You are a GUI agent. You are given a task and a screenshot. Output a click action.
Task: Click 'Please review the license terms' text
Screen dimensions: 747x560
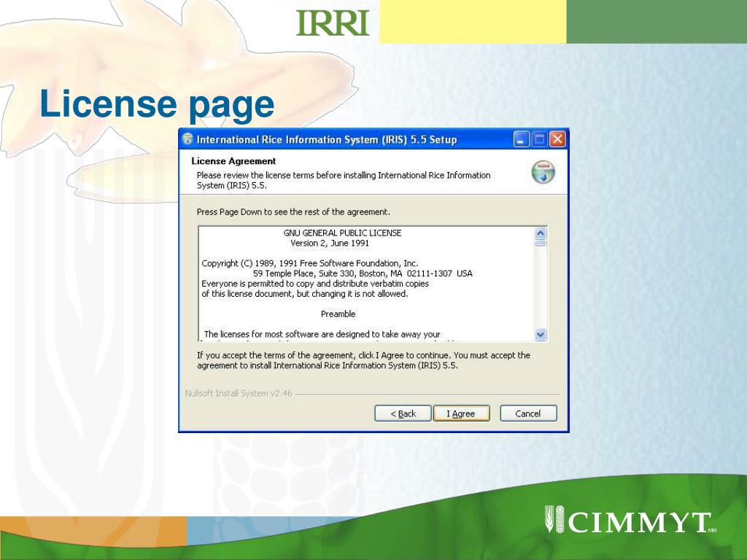pyautogui.click(x=344, y=180)
